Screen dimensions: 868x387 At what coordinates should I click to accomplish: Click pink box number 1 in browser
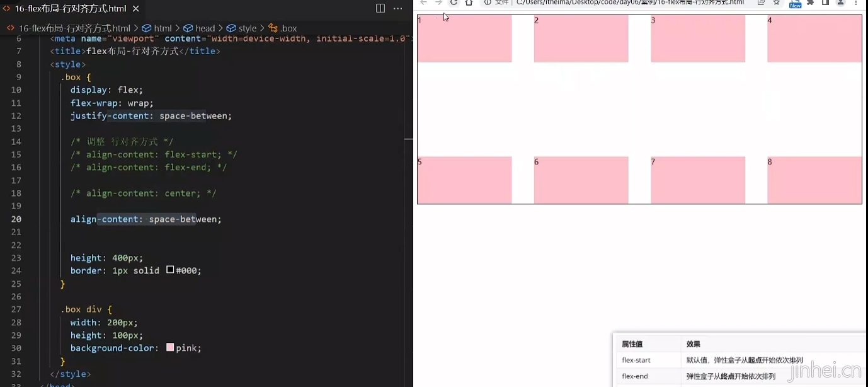[465, 38]
